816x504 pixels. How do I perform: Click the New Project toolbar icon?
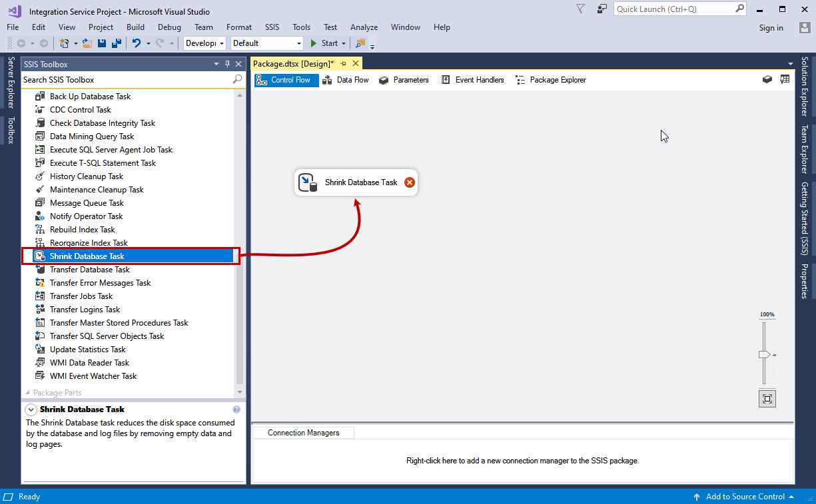(x=65, y=43)
